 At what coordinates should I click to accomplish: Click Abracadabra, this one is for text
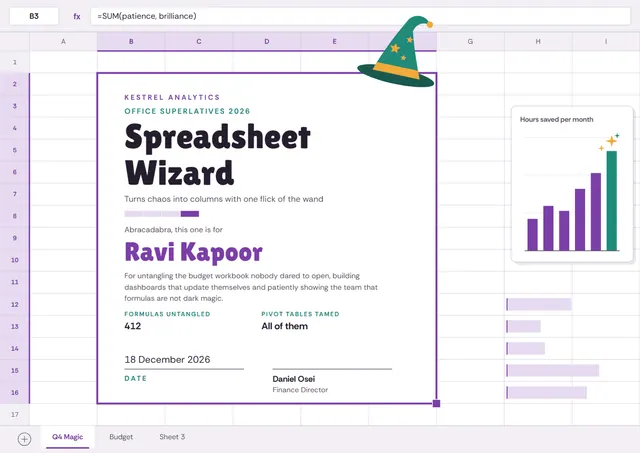173,230
